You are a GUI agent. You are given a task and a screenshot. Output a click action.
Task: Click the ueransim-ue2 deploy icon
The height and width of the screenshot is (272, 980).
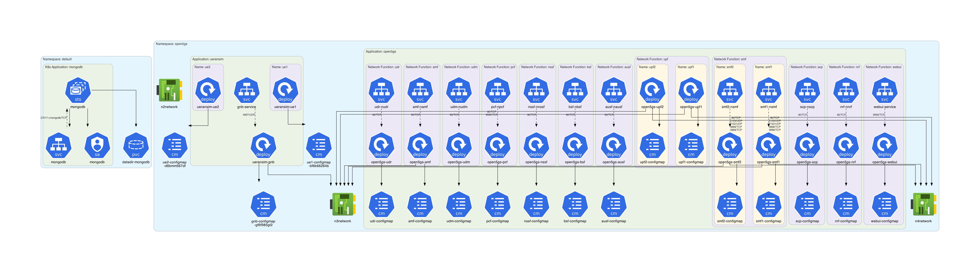208,90
